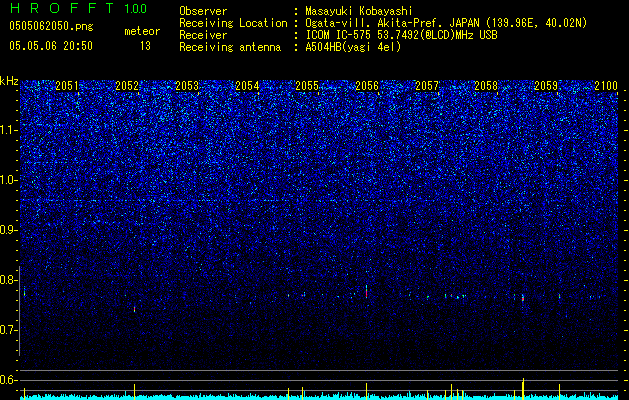The height and width of the screenshot is (400, 629).
Task: Click the 2100 time marker
Action: [606, 86]
